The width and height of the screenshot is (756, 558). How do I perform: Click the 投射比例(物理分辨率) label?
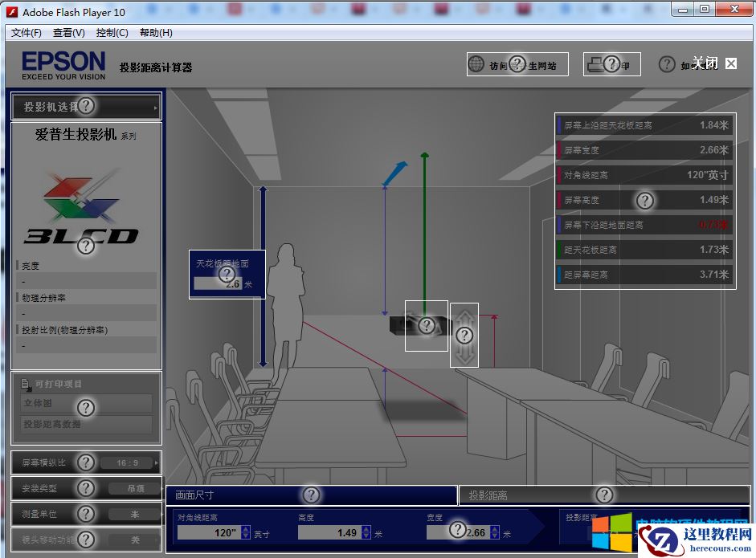click(x=64, y=330)
